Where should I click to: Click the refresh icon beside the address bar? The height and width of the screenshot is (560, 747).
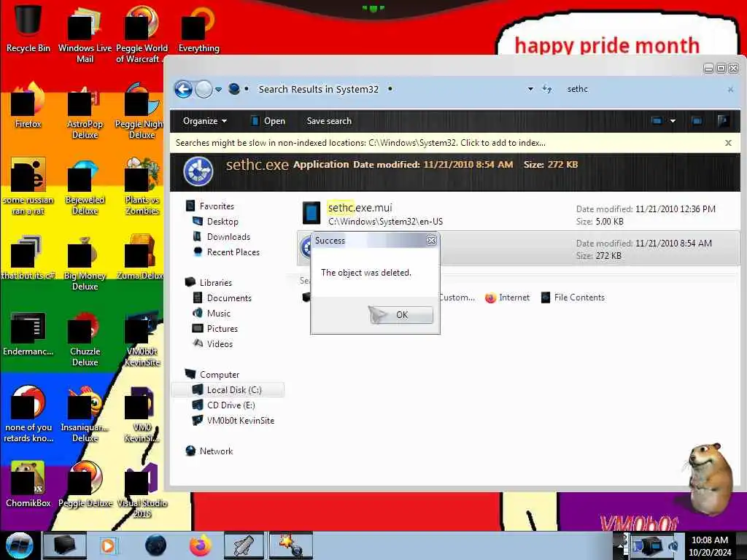coord(547,89)
